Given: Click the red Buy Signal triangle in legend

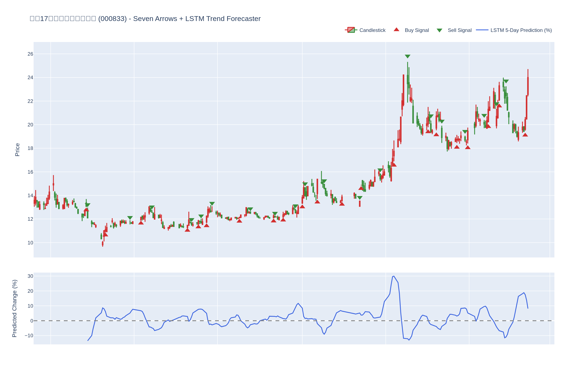Looking at the screenshot, I should point(396,30).
